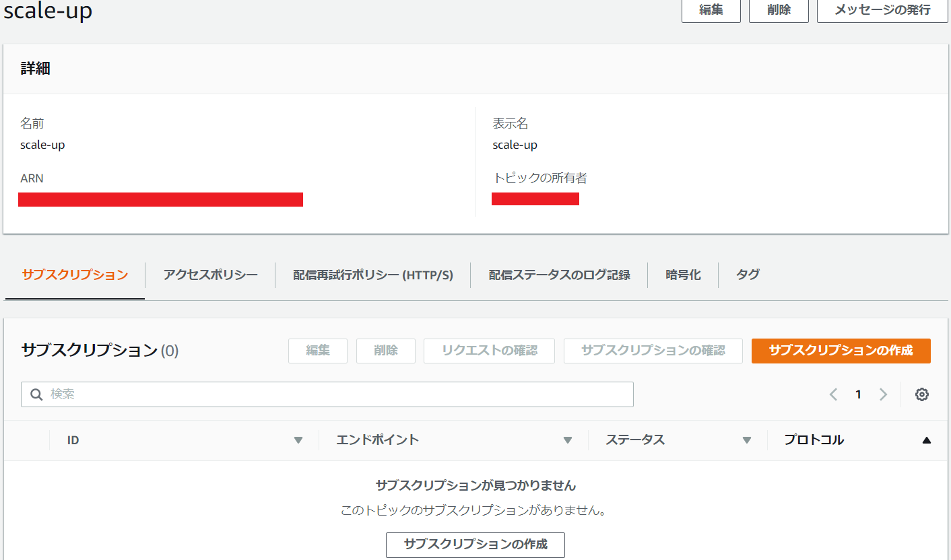Toggle プロトコル column ascending sort arrow
This screenshot has width=951, height=560.
point(926,440)
